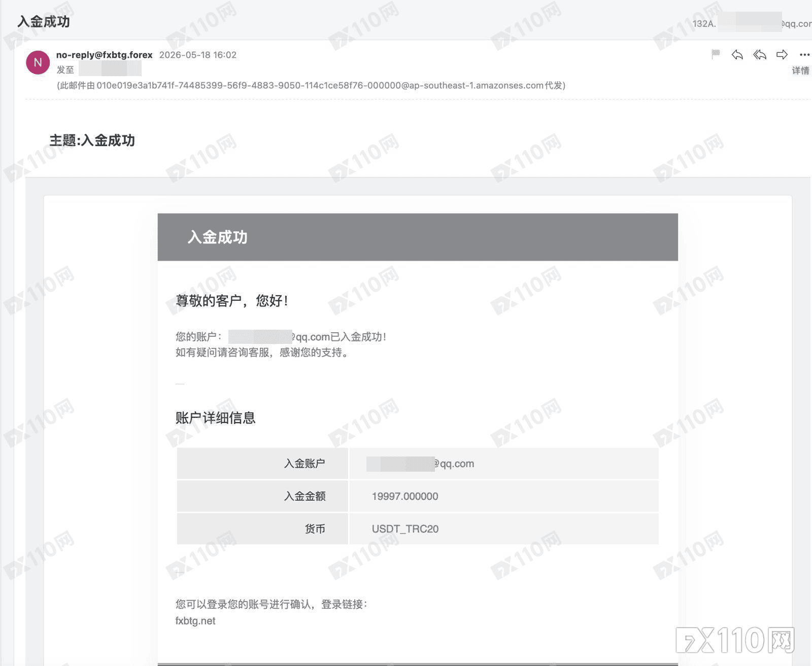812x666 pixels.
Task: Open more options via the three-dots icon
Action: click(804, 55)
